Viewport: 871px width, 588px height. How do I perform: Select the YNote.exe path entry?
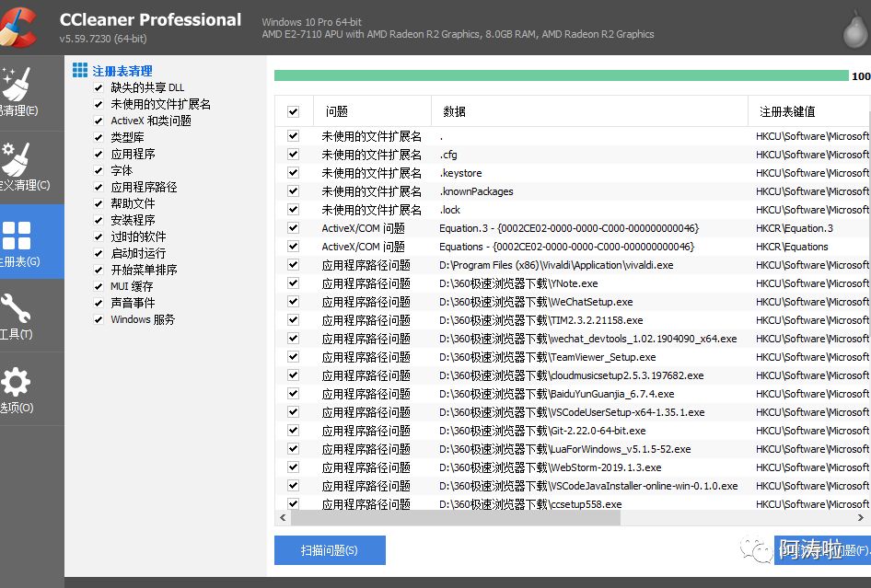(518, 283)
